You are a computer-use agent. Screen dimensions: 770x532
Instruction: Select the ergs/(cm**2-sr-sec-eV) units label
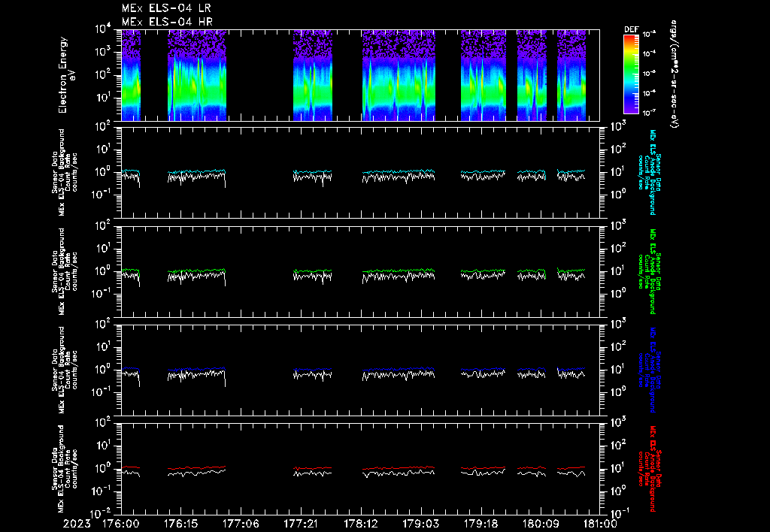(675, 74)
